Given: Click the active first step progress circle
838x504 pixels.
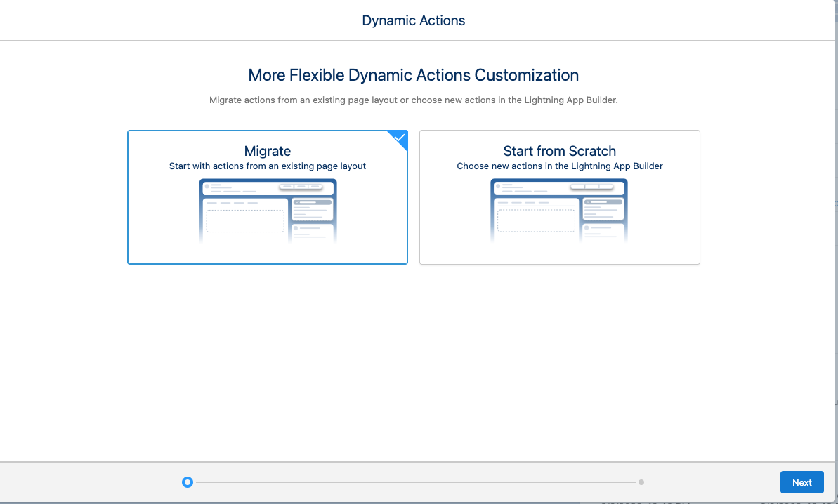Looking at the screenshot, I should [187, 482].
